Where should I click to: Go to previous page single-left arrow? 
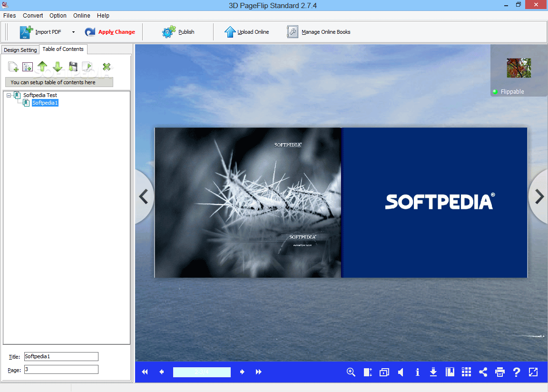(161, 372)
